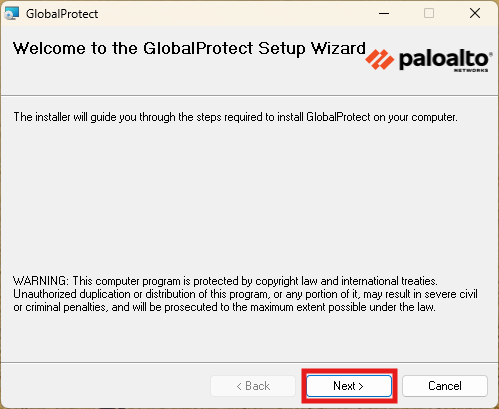Proceed with the Next > button

point(349,386)
